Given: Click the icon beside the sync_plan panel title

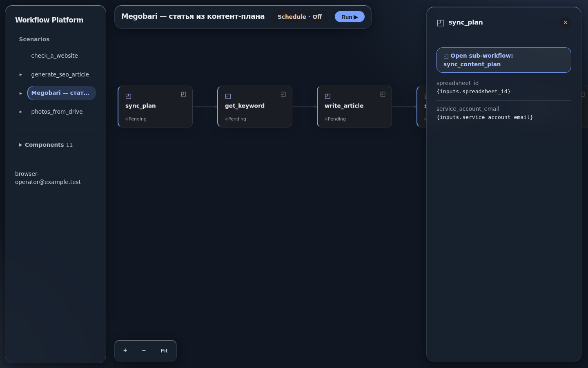Looking at the screenshot, I should click(x=440, y=23).
